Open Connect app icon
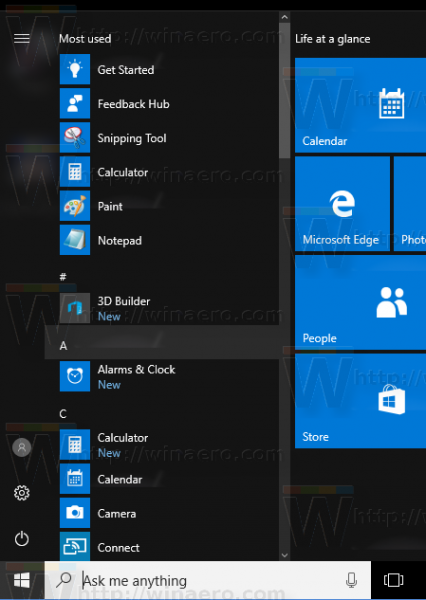This screenshot has height=600, width=426. pyautogui.click(x=75, y=546)
